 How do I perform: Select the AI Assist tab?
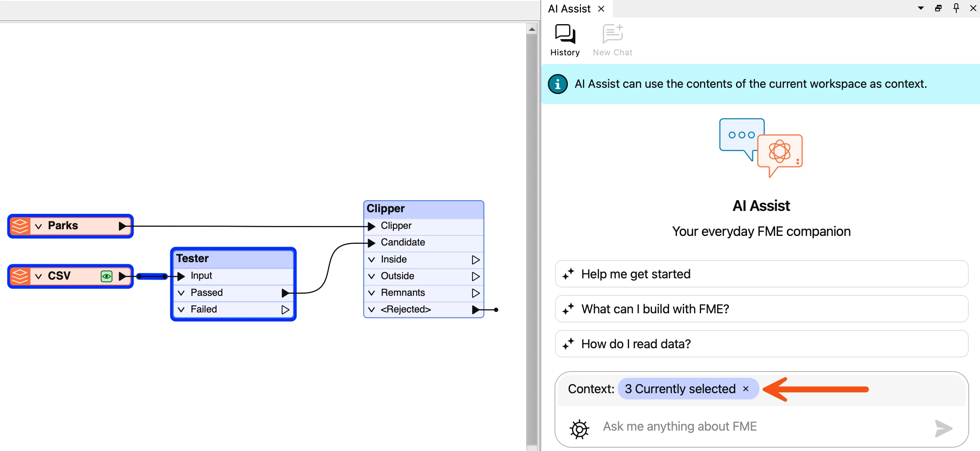[569, 9]
